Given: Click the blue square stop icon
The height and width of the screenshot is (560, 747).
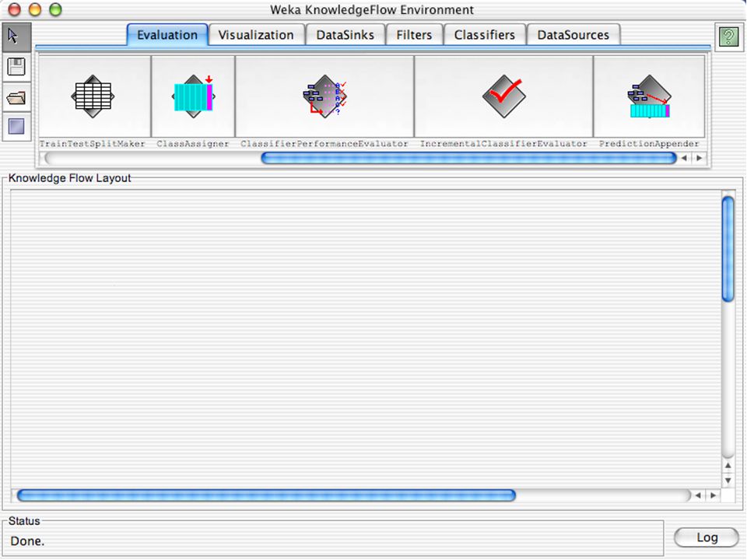Looking at the screenshot, I should (x=16, y=127).
